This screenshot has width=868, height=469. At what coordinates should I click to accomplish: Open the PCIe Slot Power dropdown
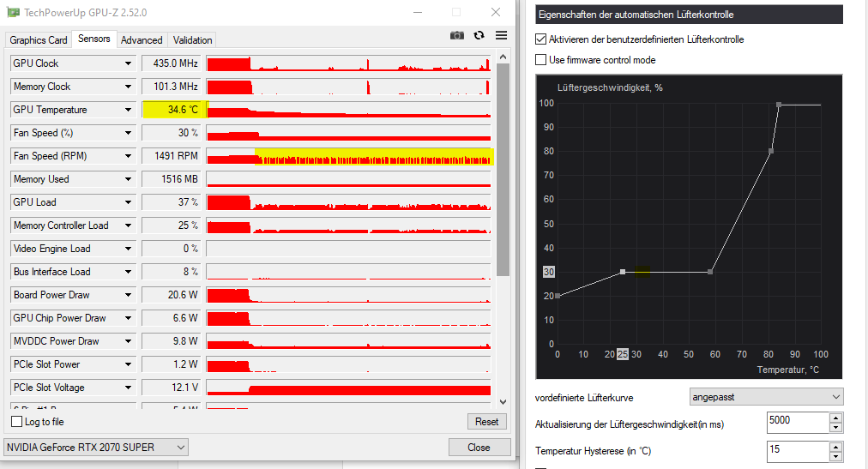(128, 364)
